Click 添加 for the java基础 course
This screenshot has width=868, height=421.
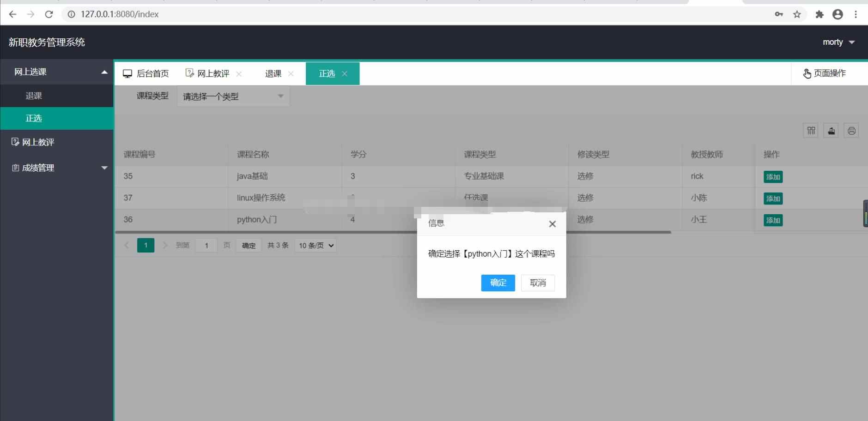click(x=773, y=177)
